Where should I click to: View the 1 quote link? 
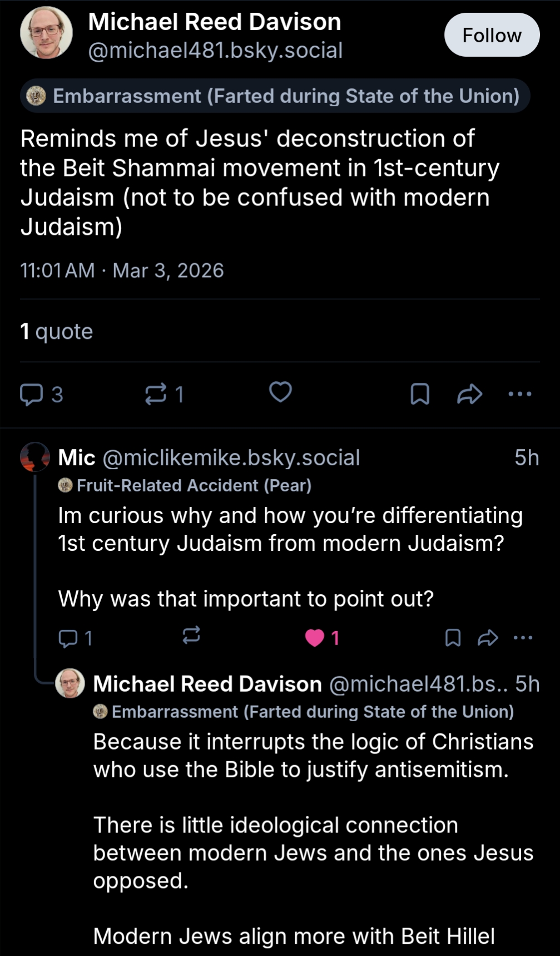[57, 332]
